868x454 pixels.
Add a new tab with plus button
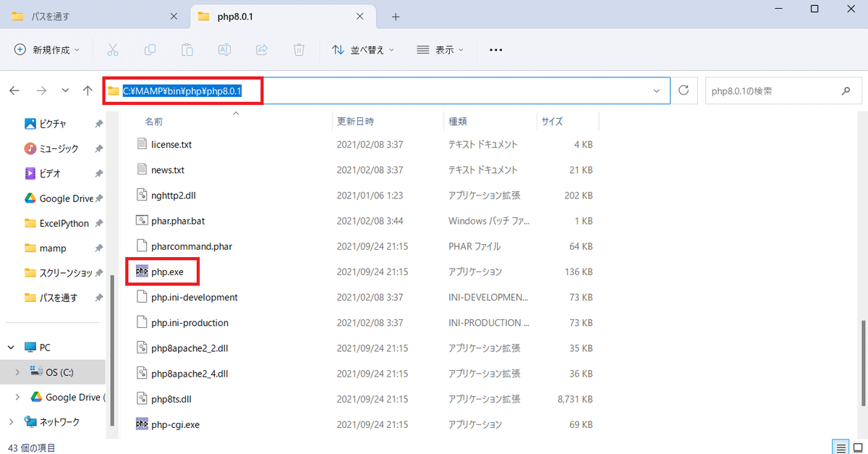point(396,16)
